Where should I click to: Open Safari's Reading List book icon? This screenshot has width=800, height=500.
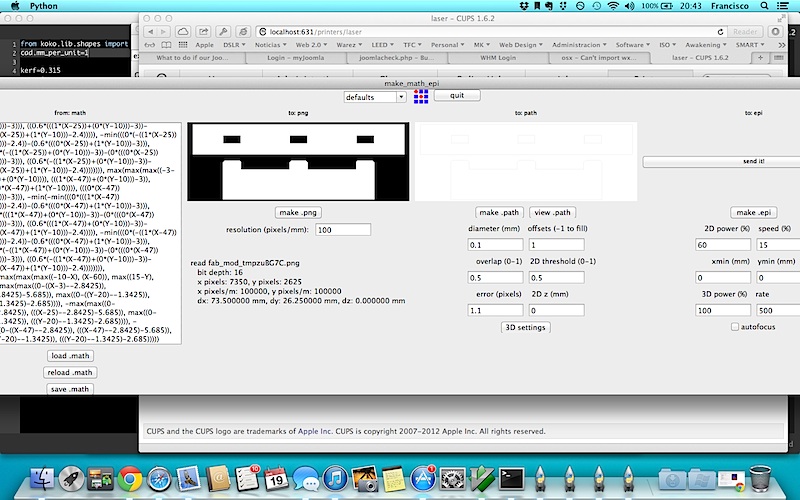pos(167,45)
